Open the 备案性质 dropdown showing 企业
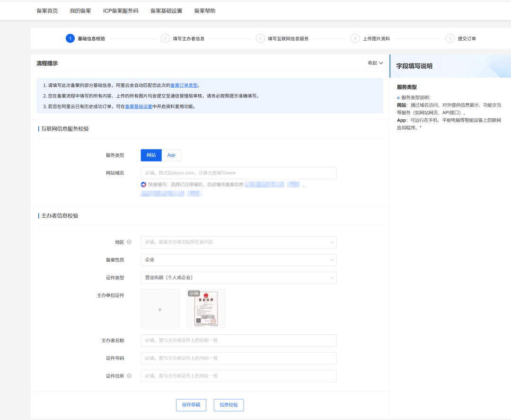 coord(238,260)
